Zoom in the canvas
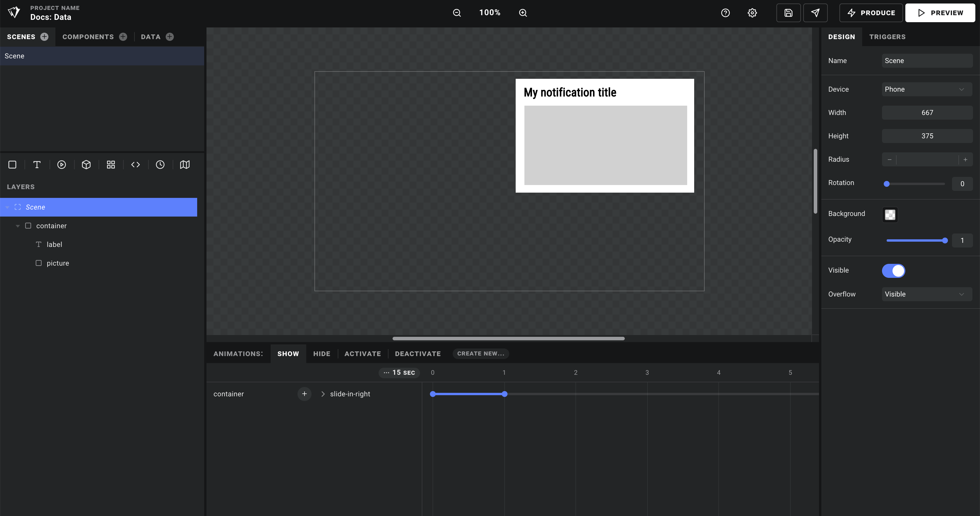Image resolution: width=980 pixels, height=516 pixels. point(523,13)
